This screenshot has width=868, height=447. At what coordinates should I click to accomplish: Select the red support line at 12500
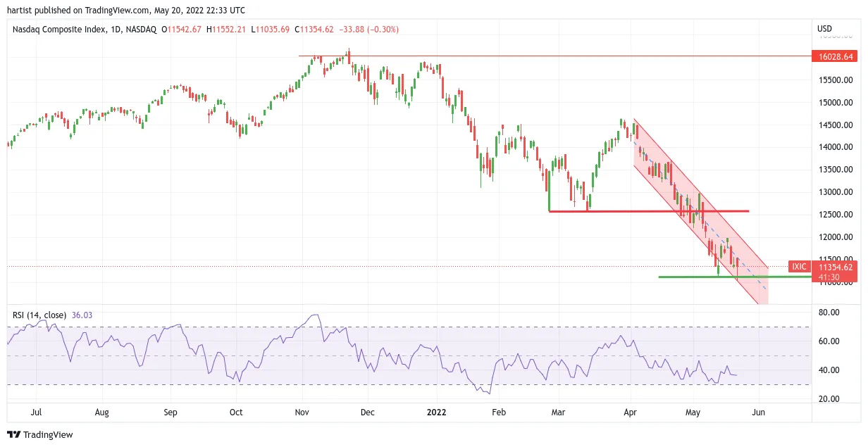648,211
